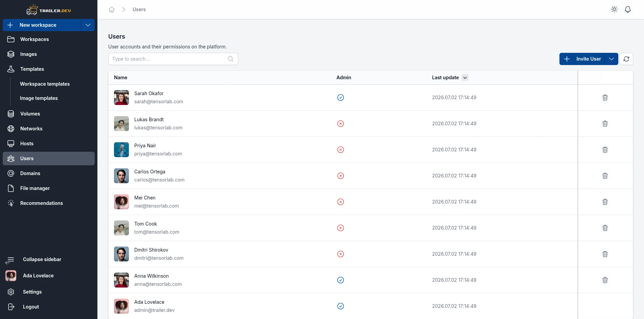Screen dimensions: 644x319
Task: Toggle the light/dark theme sun icon
Action: pos(614,9)
